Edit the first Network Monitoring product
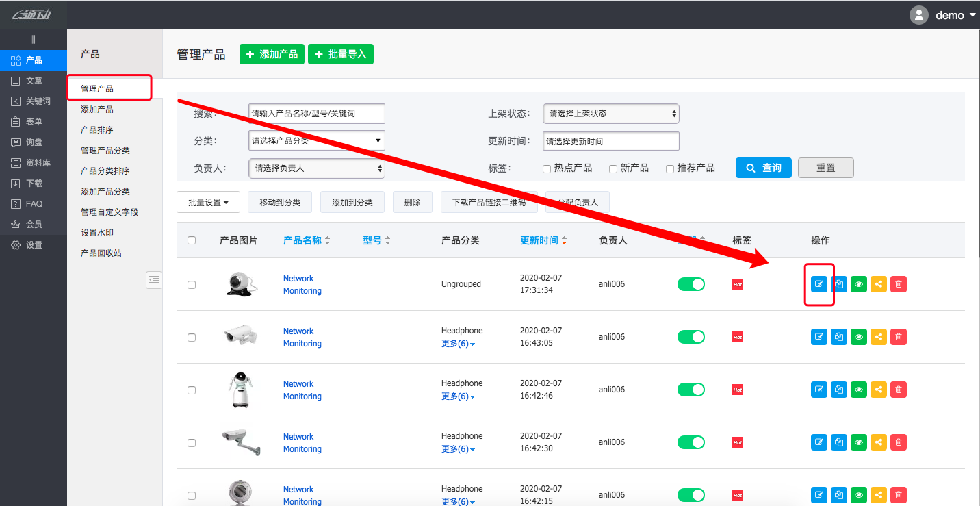980x506 pixels. (x=819, y=283)
